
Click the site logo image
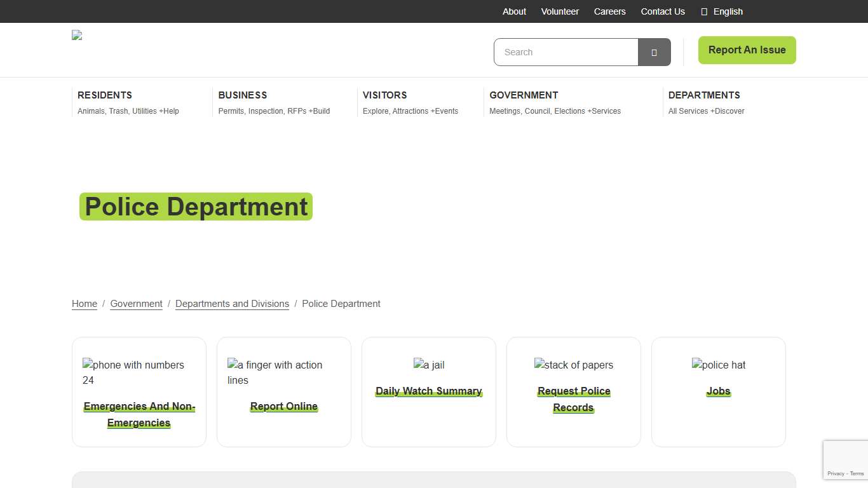pos(77,36)
